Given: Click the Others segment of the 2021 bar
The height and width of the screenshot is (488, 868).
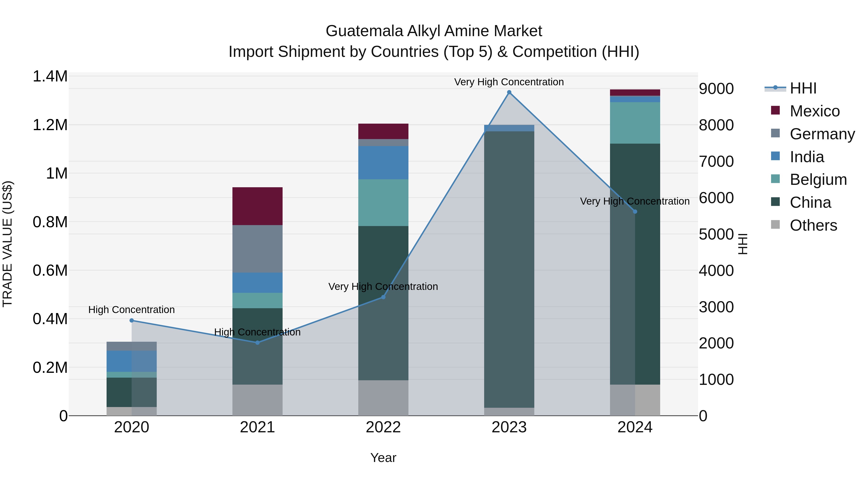Looking at the screenshot, I should click(258, 400).
